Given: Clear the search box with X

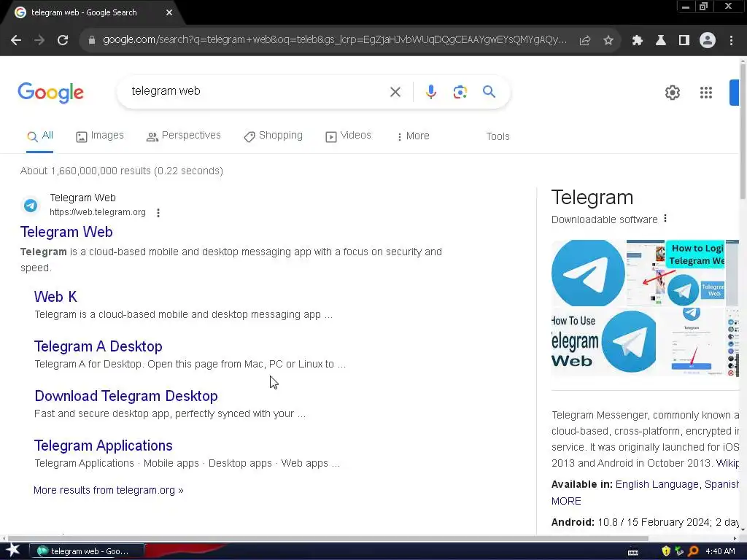Looking at the screenshot, I should [395, 92].
